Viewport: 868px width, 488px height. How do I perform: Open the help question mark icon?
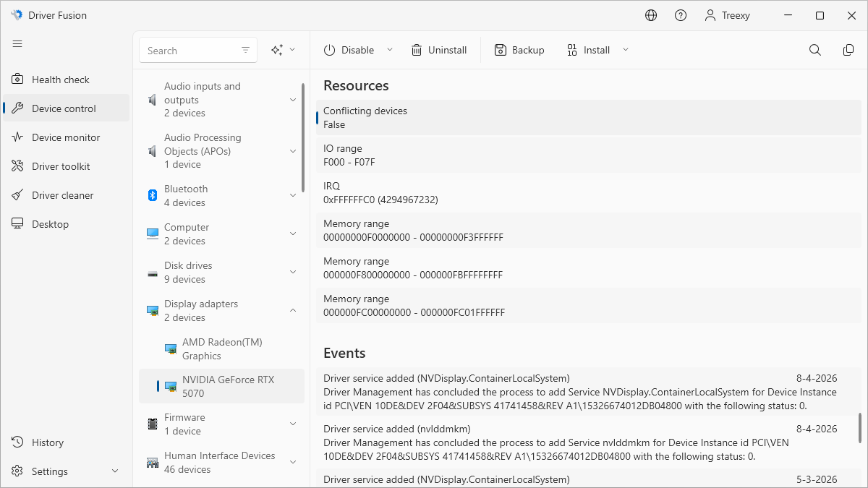(x=681, y=15)
